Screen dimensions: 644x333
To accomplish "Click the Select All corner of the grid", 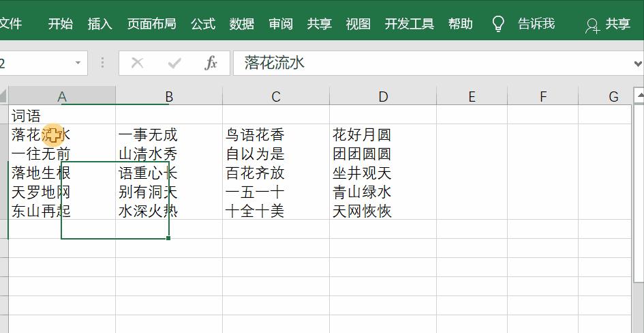I will point(3,96).
